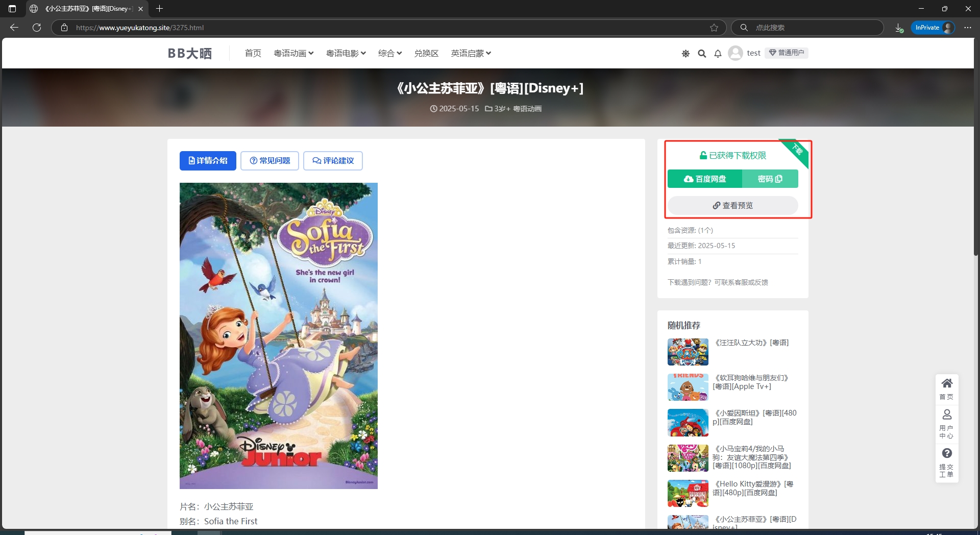
Task: Expand the 粤语动画 dropdown menu
Action: [293, 53]
